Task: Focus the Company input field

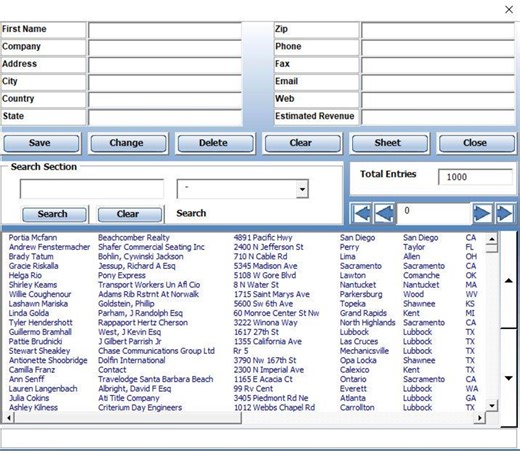Action: point(165,48)
